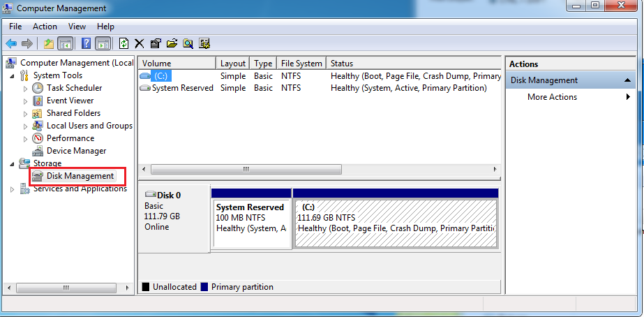Sort by the Volume column header
The width and height of the screenshot is (644, 317).
point(176,64)
